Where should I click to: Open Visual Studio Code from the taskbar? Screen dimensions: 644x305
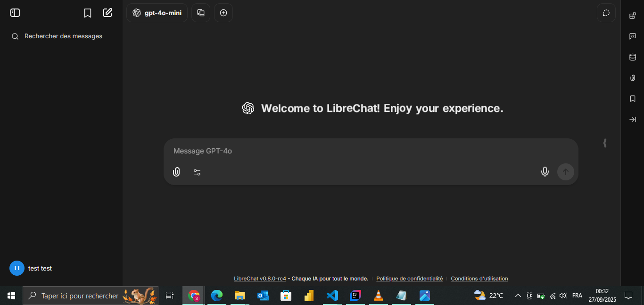(332, 296)
